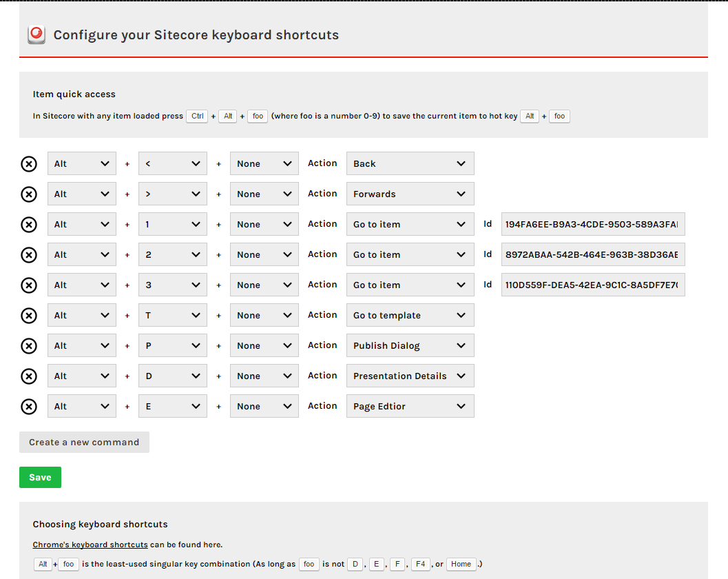Screen dimensions: 728x579
Task: Focus the Id field starting with 8972ABAA
Action: [592, 255]
